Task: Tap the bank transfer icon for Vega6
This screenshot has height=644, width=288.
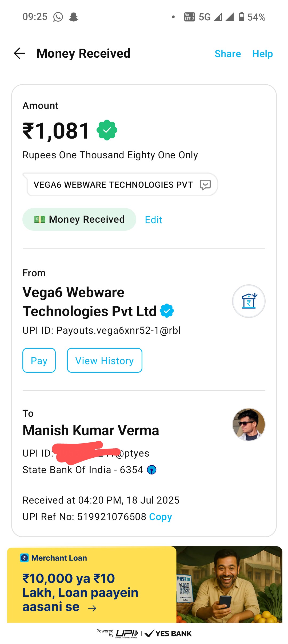Action: [x=249, y=301]
